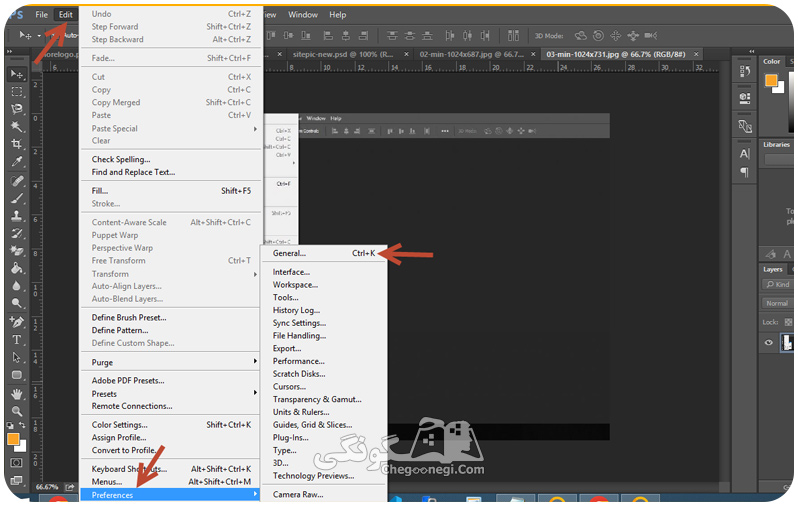Screen dimensions: 798x508
Task: Switch to sitepic-new.psd tab
Action: tap(343, 54)
